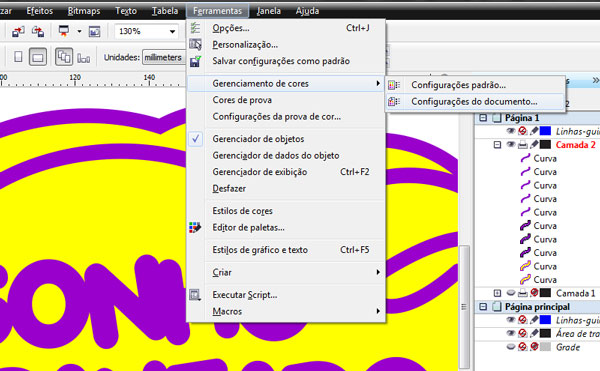The width and height of the screenshot is (600, 371).
Task: Click the checklist icon beside Opções
Action: (x=195, y=28)
